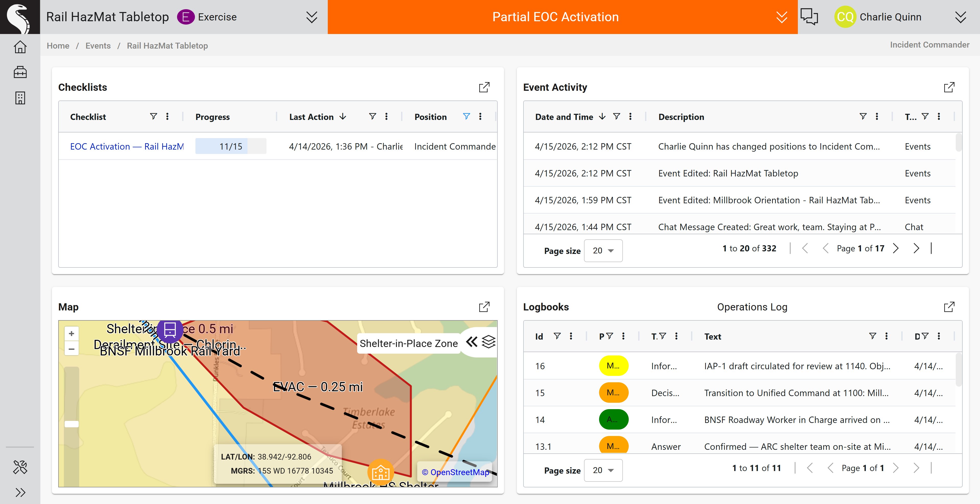The height and width of the screenshot is (504, 980).
Task: Pop out the Event Activity panel
Action: [x=949, y=87]
